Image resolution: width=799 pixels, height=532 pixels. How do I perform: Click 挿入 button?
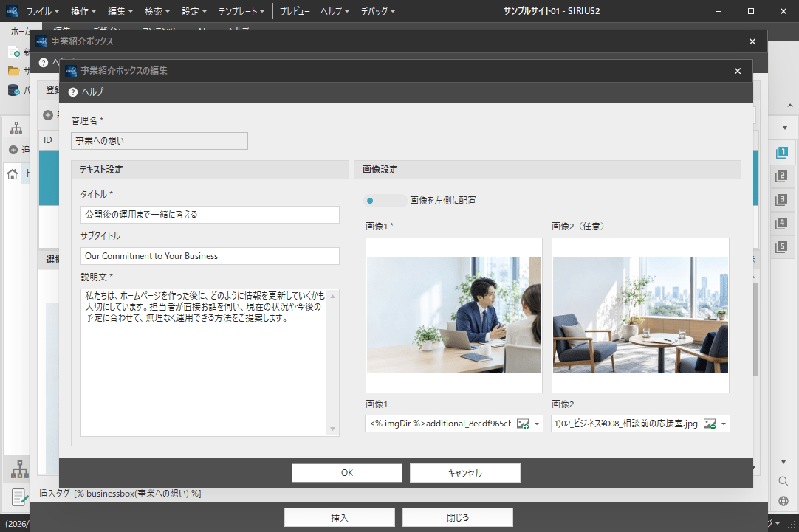[340, 517]
